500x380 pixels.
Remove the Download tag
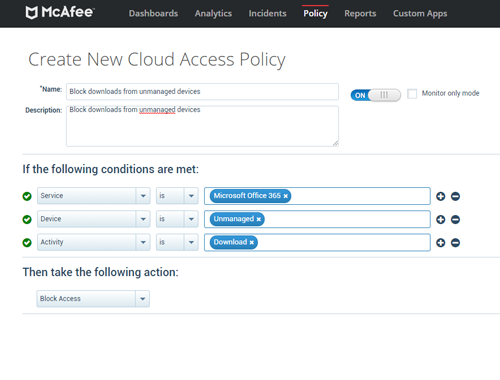[x=252, y=242]
